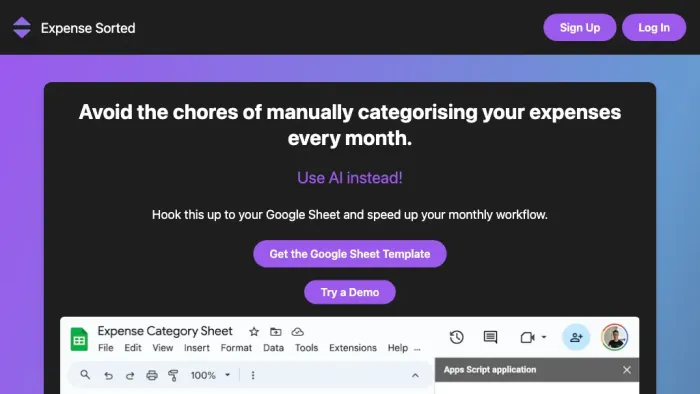Open the 100% zoom dropdown
This screenshot has height=394, width=700.
point(210,375)
